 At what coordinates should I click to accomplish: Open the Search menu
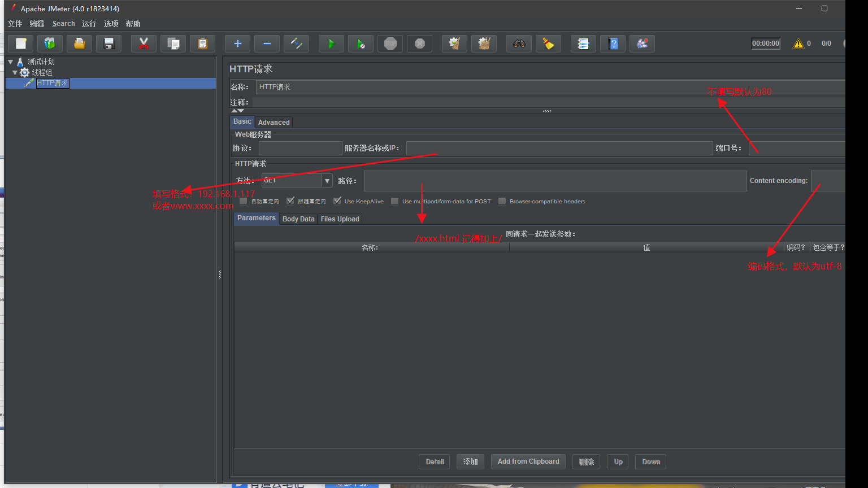pyautogui.click(x=63, y=24)
